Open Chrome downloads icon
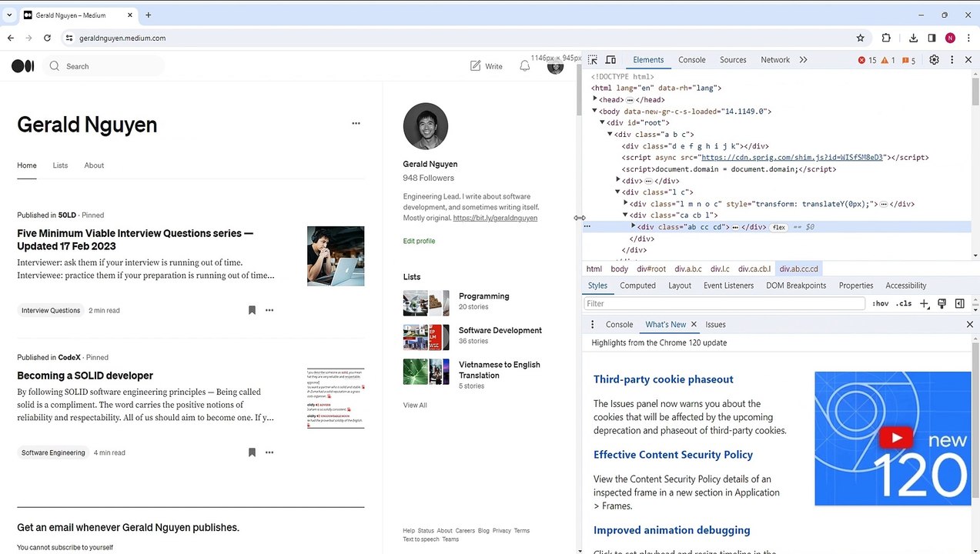980x554 pixels. [913, 38]
